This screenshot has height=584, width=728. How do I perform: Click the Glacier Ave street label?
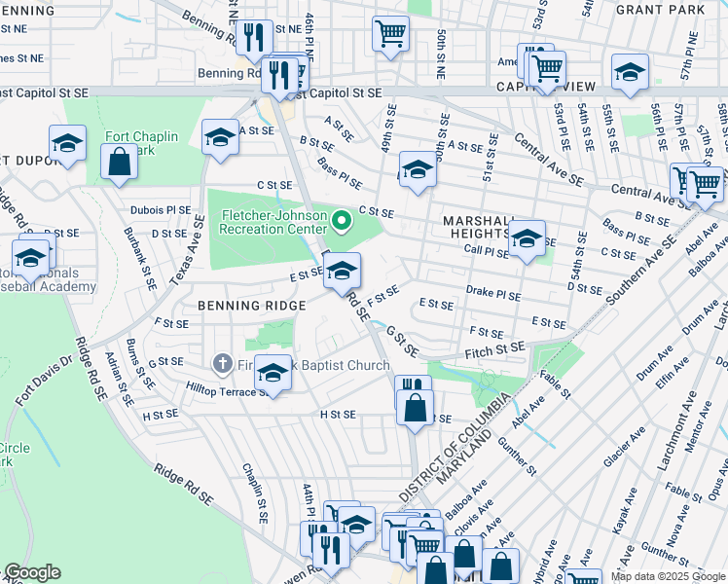(x=625, y=447)
